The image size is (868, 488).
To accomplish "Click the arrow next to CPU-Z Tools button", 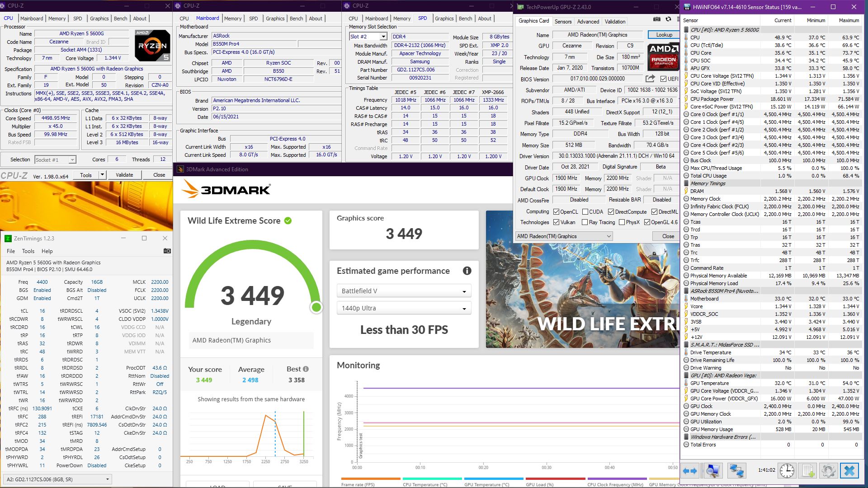I will coord(102,175).
